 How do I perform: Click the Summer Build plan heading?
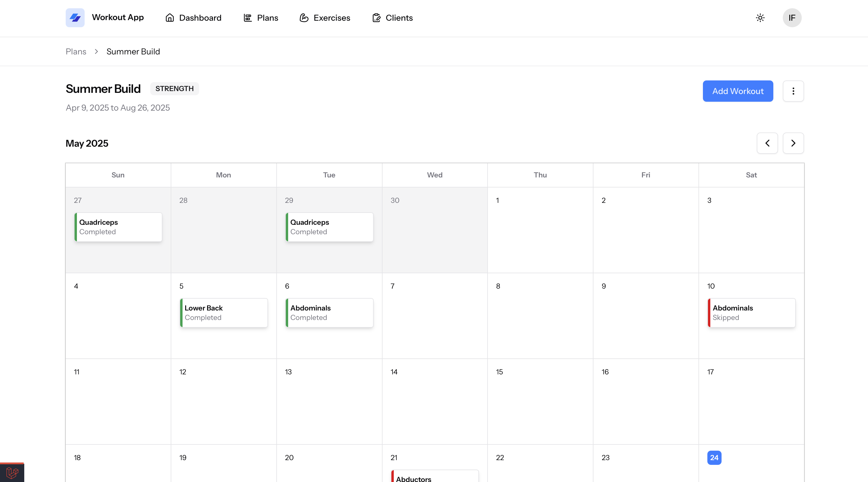pyautogui.click(x=103, y=89)
